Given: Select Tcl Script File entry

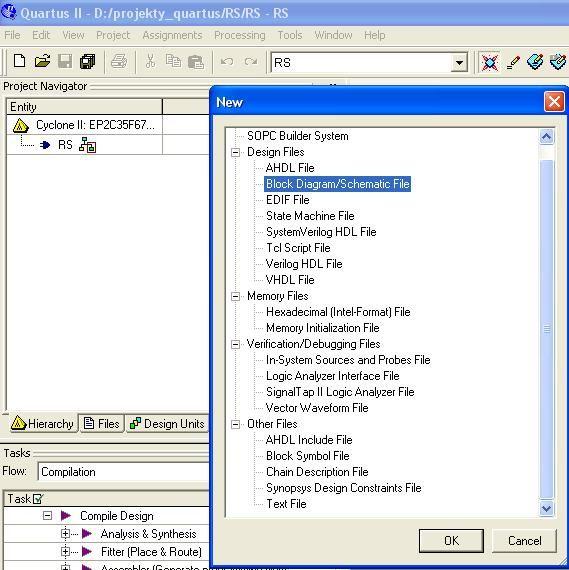Looking at the screenshot, I should [x=298, y=248].
